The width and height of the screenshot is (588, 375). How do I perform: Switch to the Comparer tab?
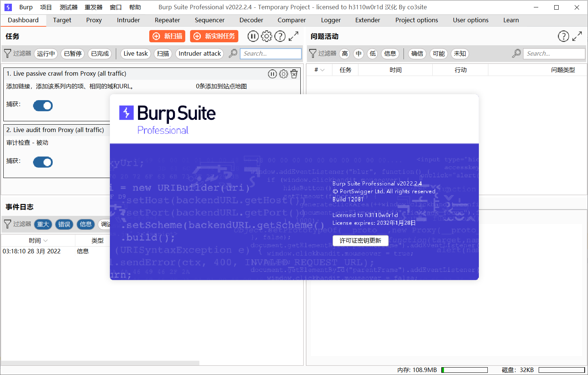[292, 20]
